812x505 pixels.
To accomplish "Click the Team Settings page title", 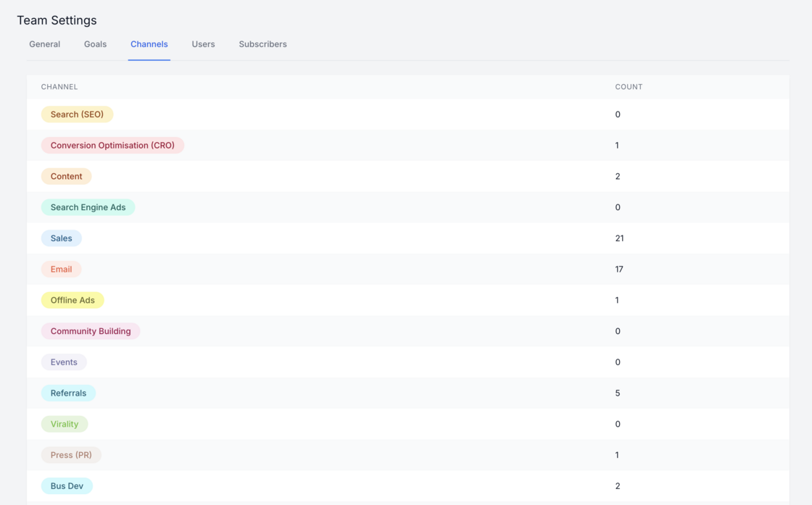I will tap(57, 20).
